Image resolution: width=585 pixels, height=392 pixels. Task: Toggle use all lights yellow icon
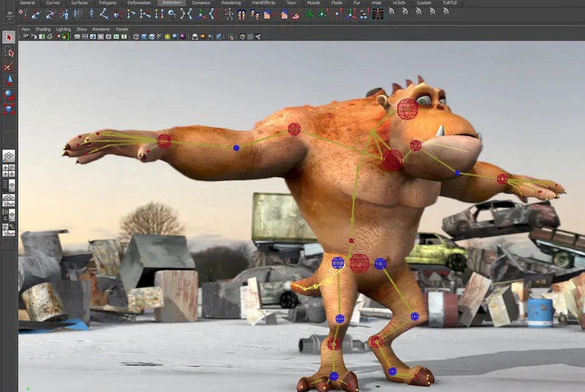click(168, 36)
